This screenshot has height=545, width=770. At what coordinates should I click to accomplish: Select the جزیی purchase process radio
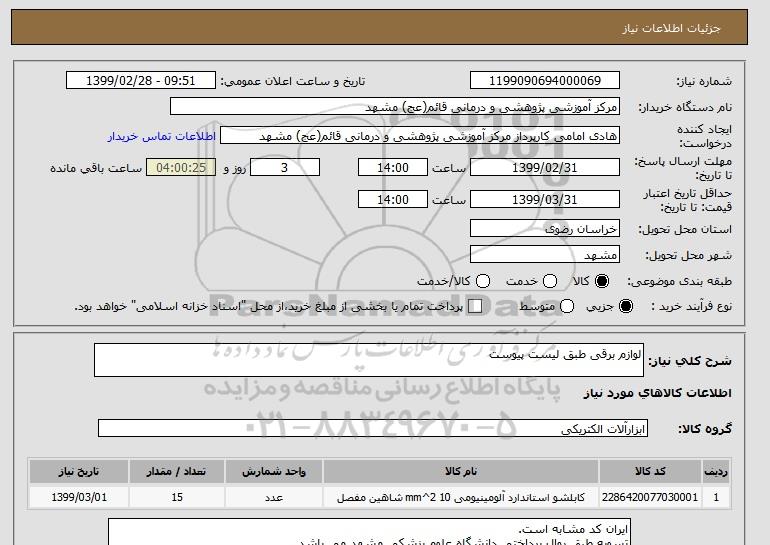(626, 306)
